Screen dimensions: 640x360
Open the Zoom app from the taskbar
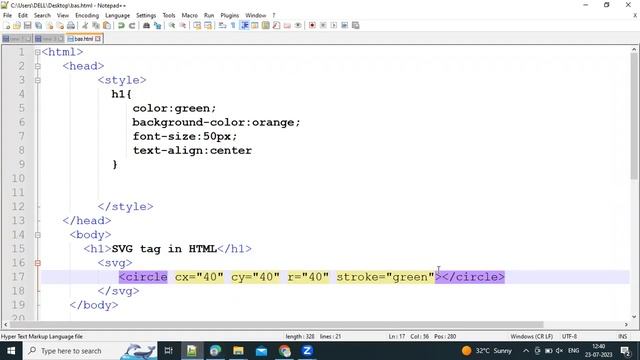307,351
